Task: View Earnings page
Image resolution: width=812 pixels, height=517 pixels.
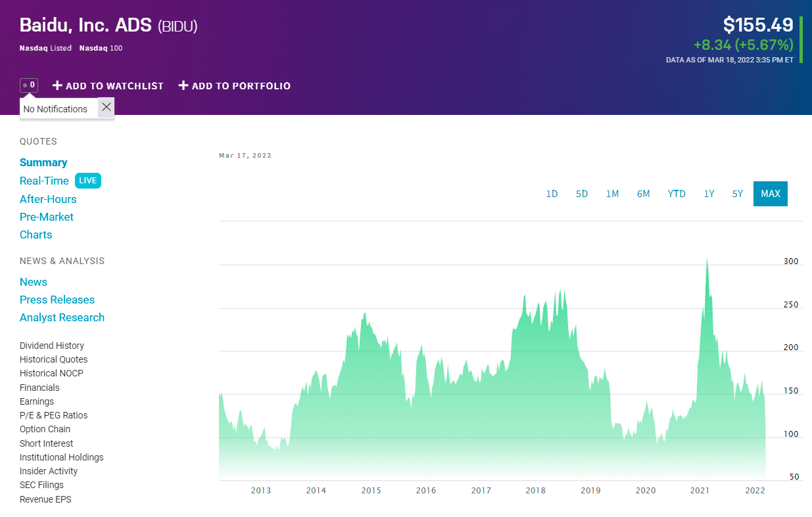Action: click(37, 401)
